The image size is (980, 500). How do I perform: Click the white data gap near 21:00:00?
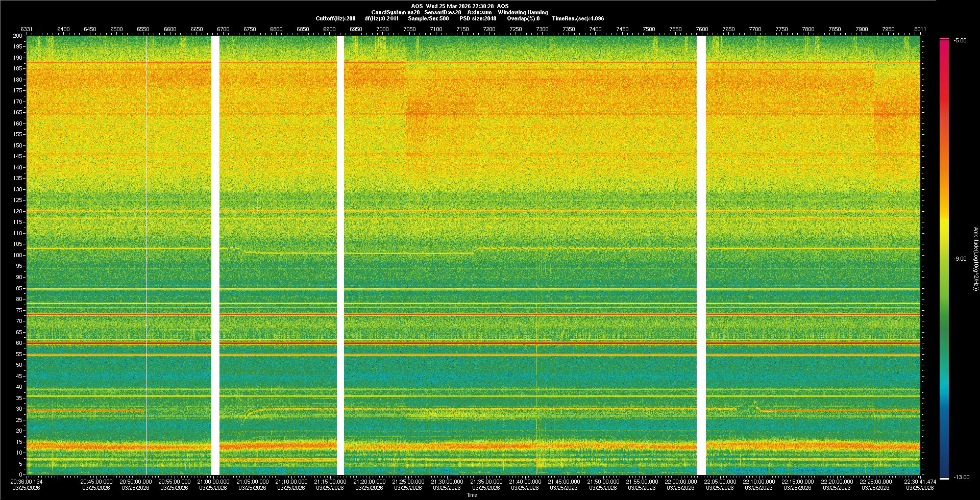click(x=215, y=255)
